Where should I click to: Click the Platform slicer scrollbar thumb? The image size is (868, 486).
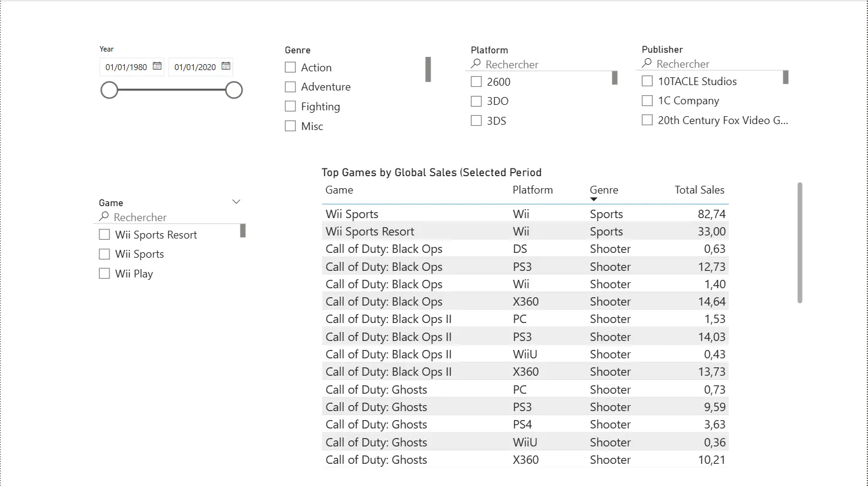click(615, 78)
